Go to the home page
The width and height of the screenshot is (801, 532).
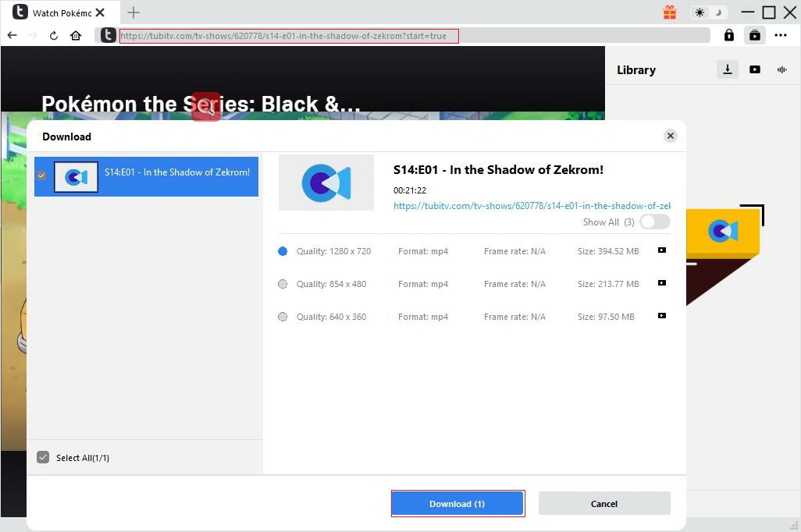tap(76, 35)
